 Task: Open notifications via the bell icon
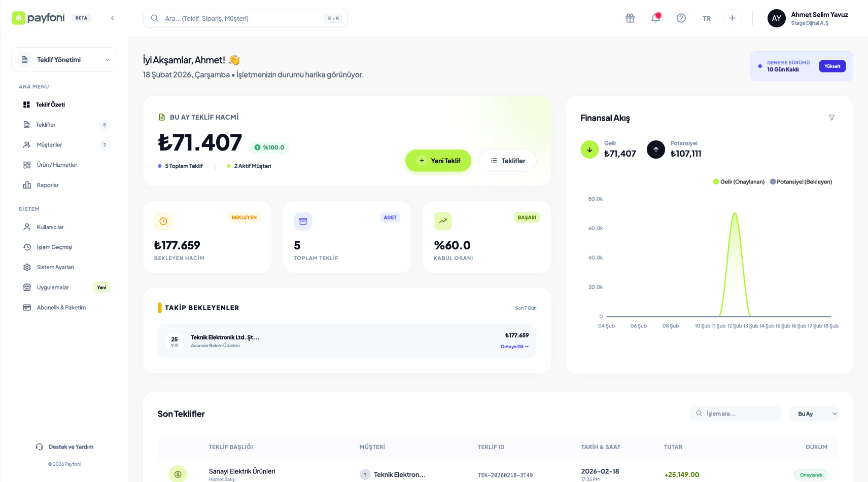pos(655,18)
